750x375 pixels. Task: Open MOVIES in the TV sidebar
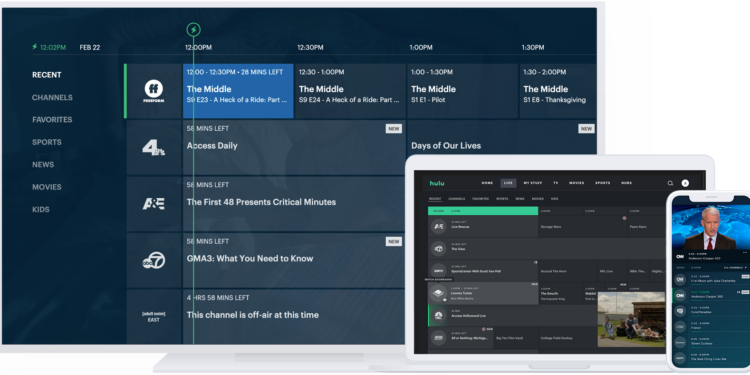(47, 187)
